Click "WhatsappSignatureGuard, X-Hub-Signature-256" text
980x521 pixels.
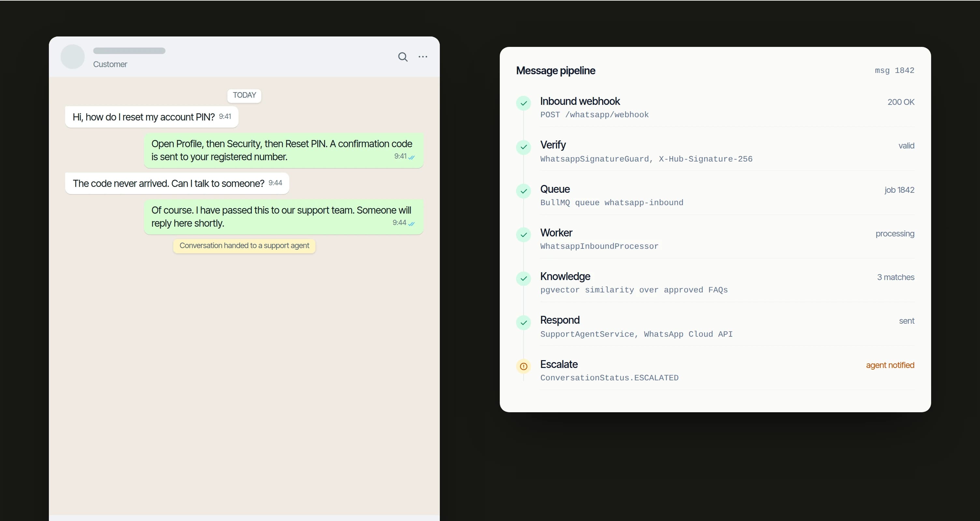[646, 159]
